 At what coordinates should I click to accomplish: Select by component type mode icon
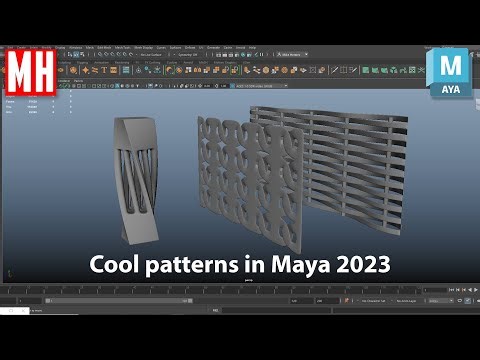tap(82, 54)
